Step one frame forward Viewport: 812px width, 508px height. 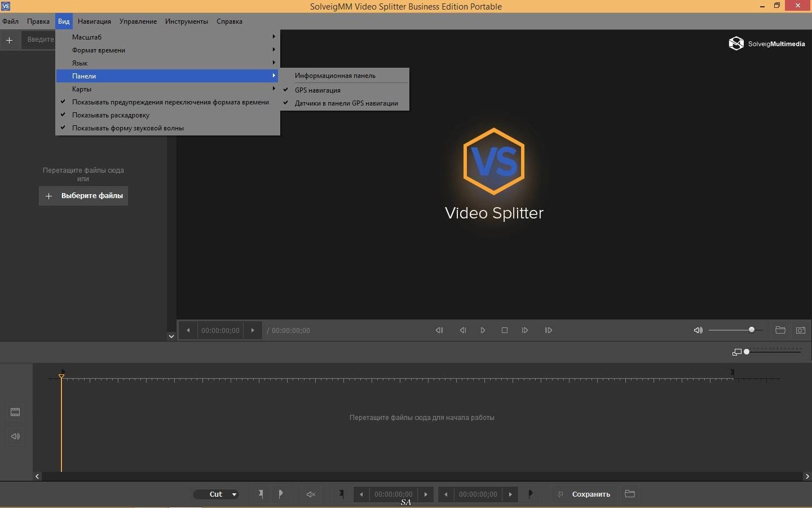coord(525,330)
